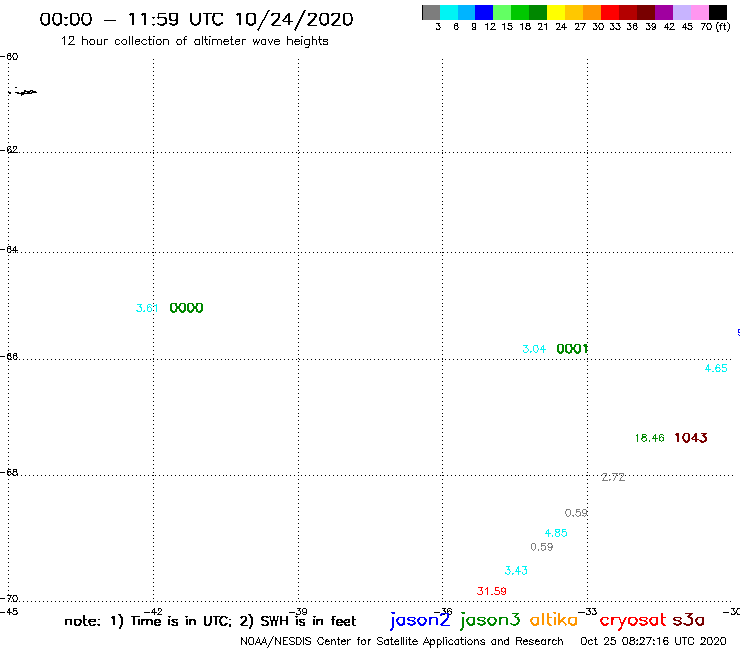Viewport: 740px width, 650px height.
Task: Click the -60 latitude axis label
Action: [x=10, y=57]
